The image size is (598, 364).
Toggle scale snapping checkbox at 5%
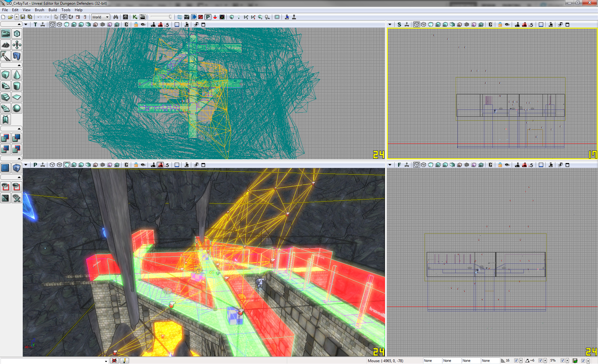(562, 361)
